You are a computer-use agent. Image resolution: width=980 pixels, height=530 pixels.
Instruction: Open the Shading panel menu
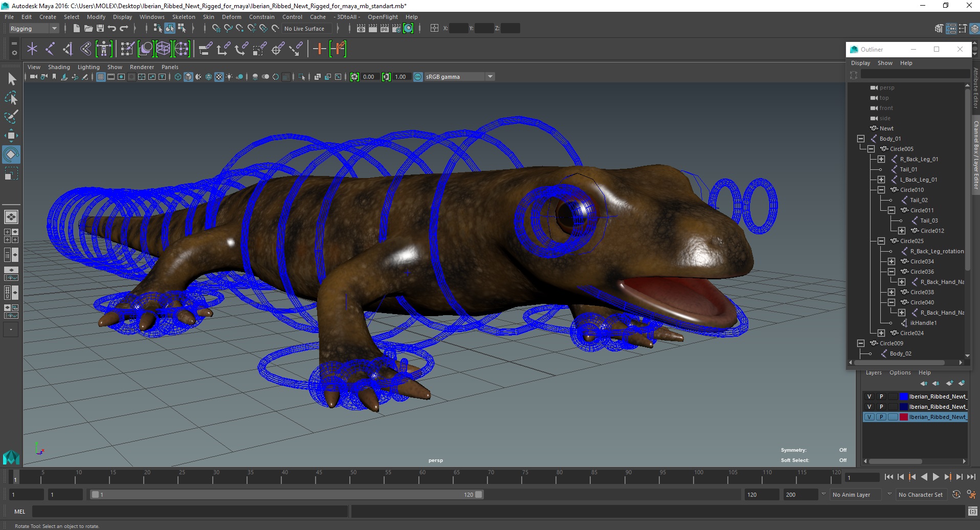[59, 67]
